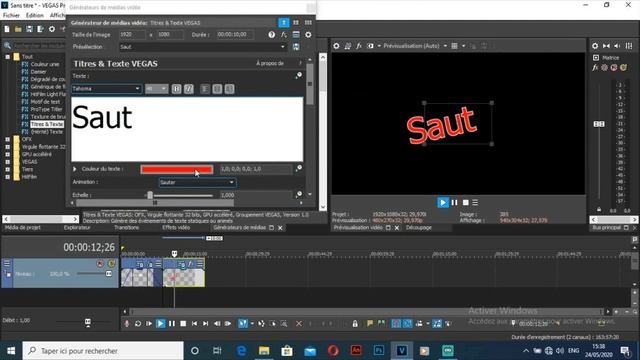Open the generator settings gear icon
Viewport: 640px width, 360px height.
click(x=308, y=35)
